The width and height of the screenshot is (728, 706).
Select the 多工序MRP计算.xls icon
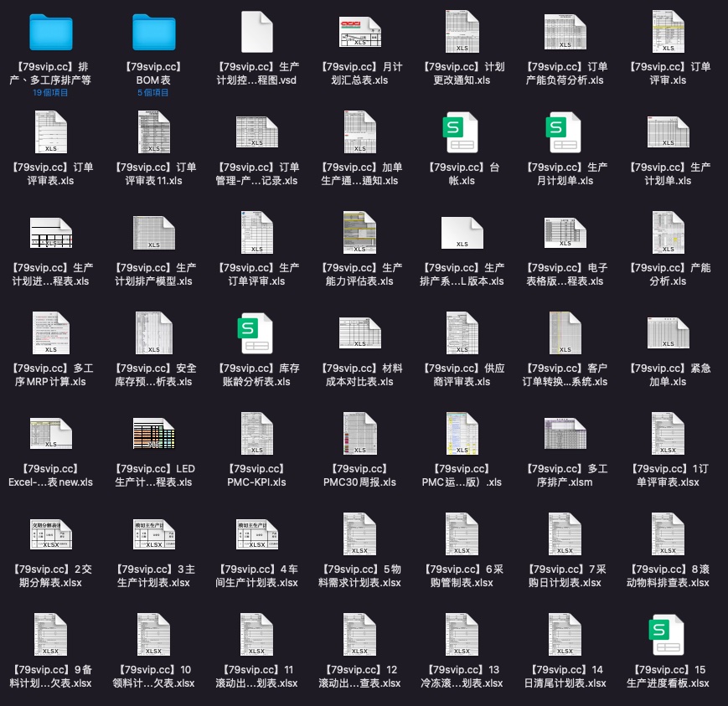click(x=50, y=333)
